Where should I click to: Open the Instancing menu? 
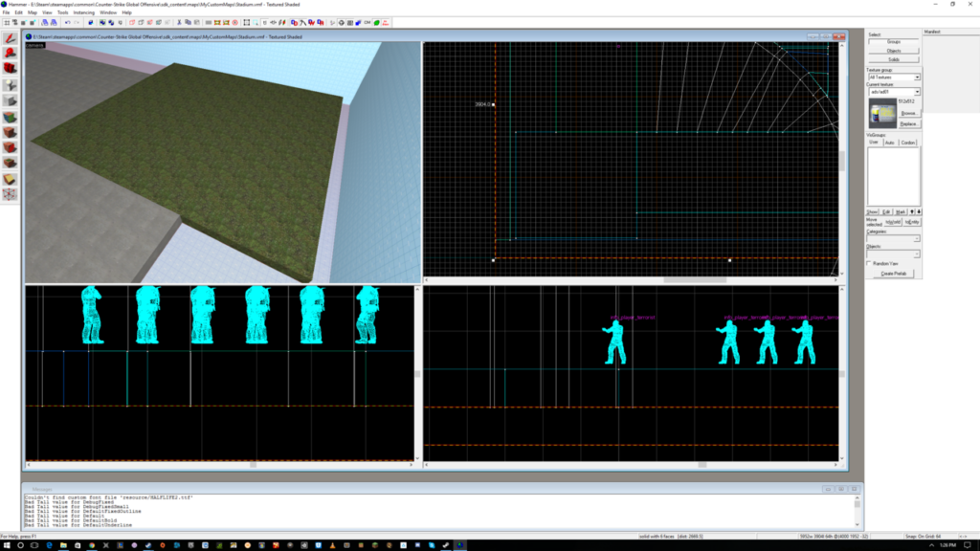[x=84, y=12]
